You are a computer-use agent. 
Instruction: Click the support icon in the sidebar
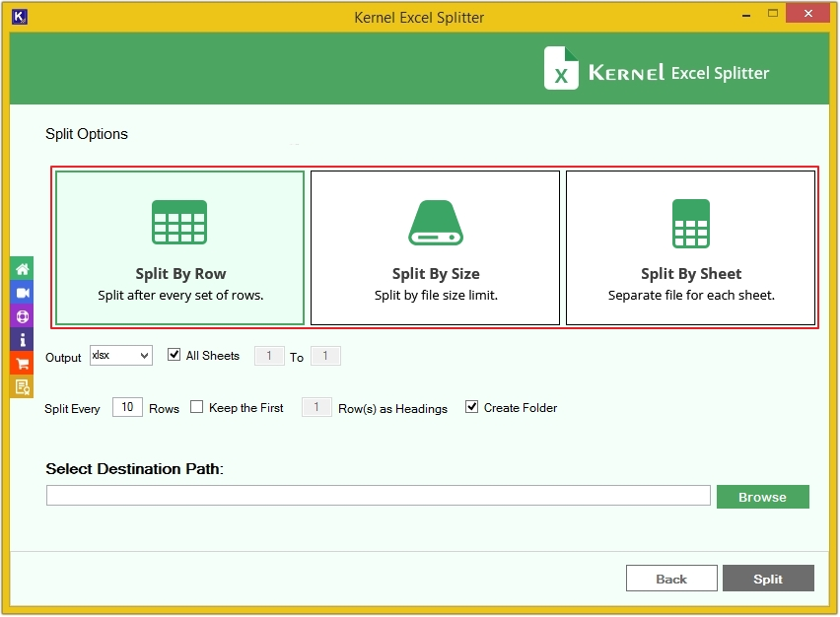(21, 316)
